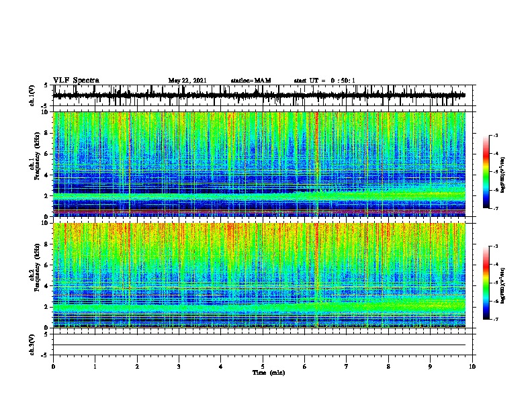Click time-axis tick label "2"
The width and height of the screenshot is (532, 411).
(137, 367)
